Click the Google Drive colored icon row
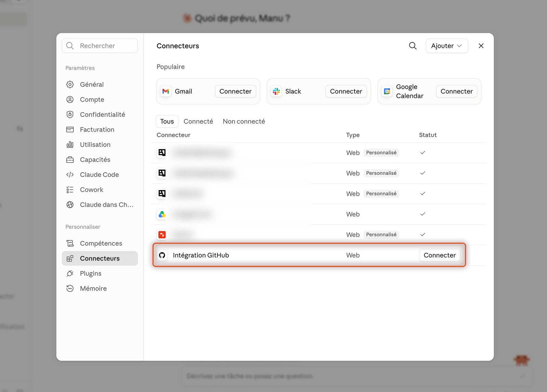 [x=162, y=214]
